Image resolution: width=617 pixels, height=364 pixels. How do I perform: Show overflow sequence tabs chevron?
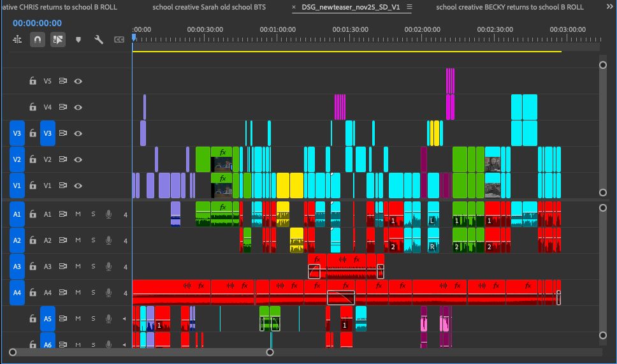[609, 7]
